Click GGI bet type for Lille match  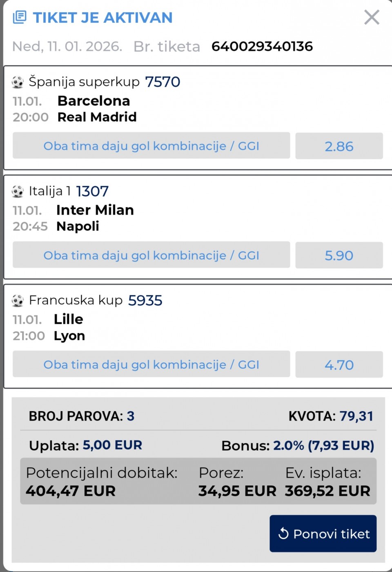[151, 364]
